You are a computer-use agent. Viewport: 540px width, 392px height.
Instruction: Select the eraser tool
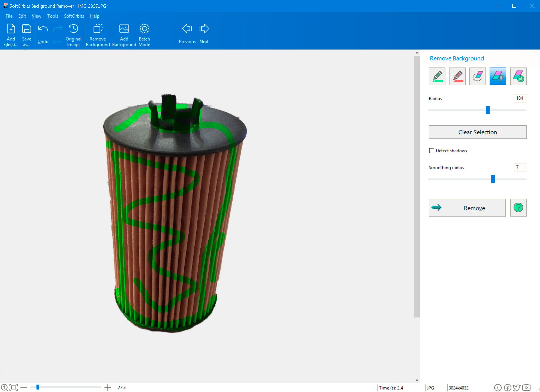click(x=478, y=76)
